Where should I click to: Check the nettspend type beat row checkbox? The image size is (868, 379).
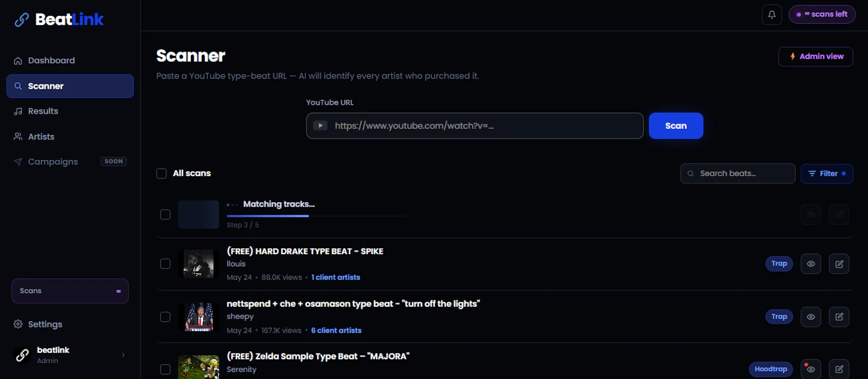pos(165,317)
